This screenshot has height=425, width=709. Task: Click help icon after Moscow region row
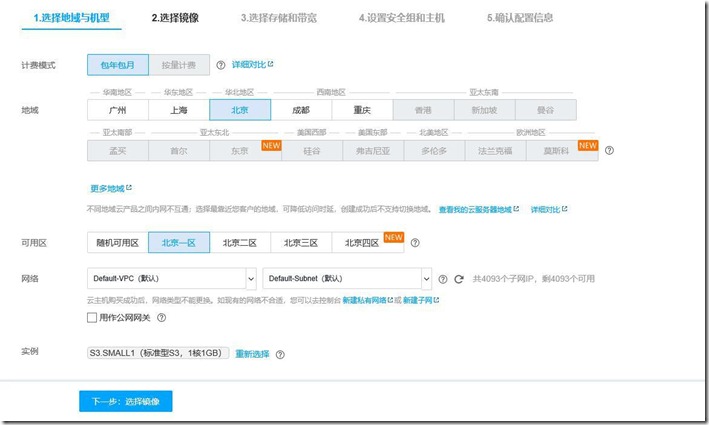point(609,150)
